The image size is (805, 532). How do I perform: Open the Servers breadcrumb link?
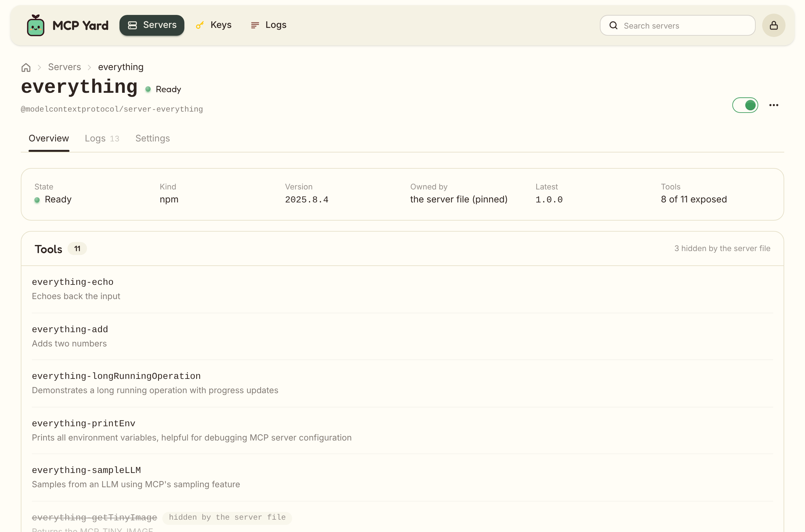point(65,67)
